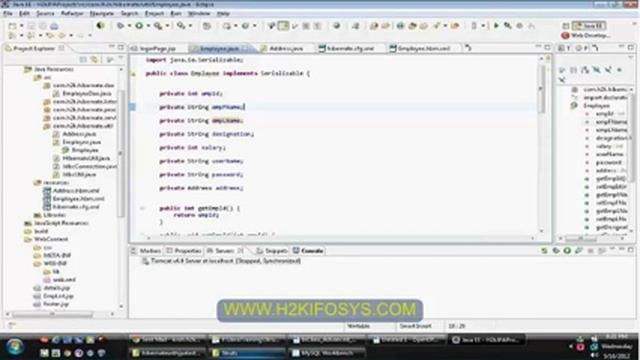Image resolution: width=640 pixels, height=360 pixels.
Task: Click the Open Perspective icon
Action: tap(566, 26)
